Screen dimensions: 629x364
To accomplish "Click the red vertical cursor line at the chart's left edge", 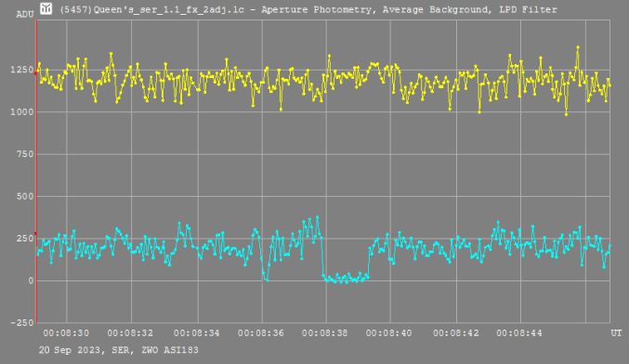I will coord(36,172).
